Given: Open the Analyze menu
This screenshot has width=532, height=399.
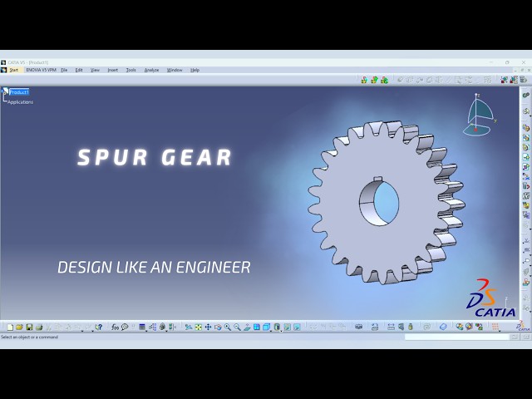Looking at the screenshot, I should click(x=151, y=70).
